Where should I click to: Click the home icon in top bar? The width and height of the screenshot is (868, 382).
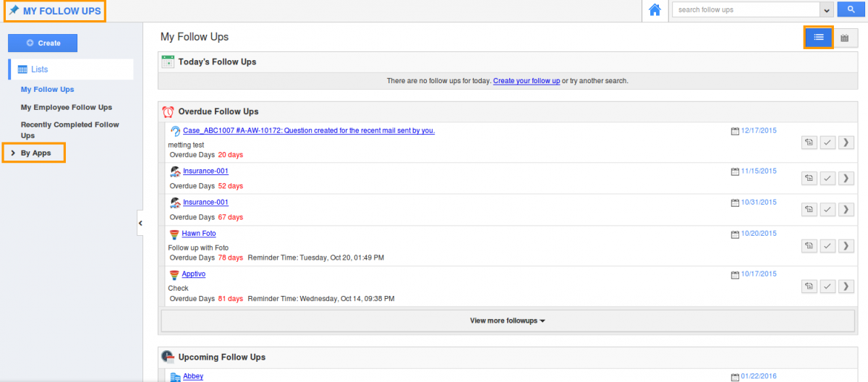pos(655,10)
